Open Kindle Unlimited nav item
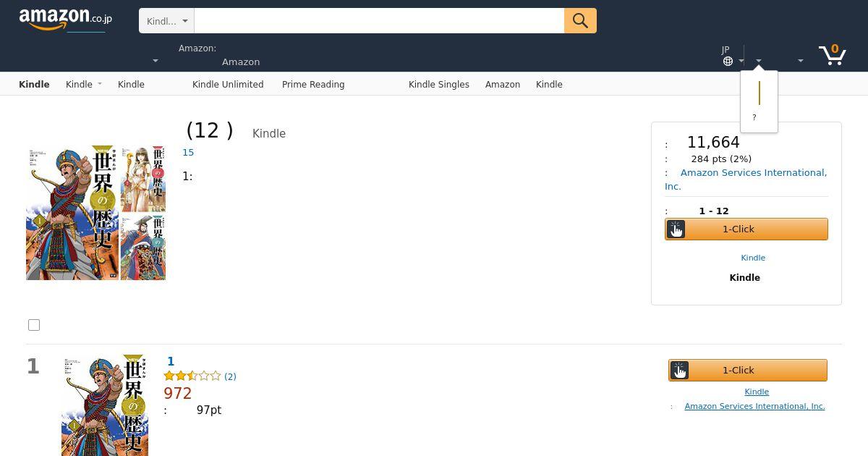 tap(228, 85)
